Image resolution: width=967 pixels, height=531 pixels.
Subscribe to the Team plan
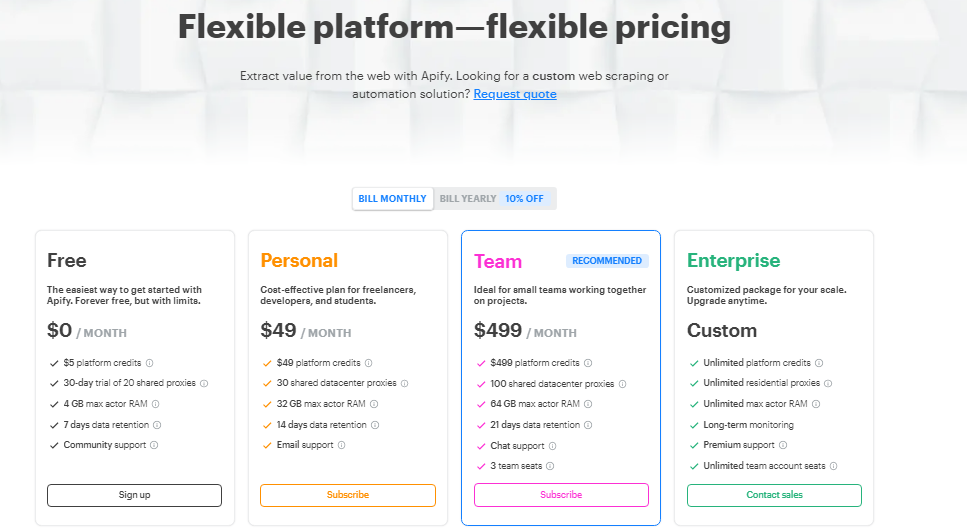561,495
